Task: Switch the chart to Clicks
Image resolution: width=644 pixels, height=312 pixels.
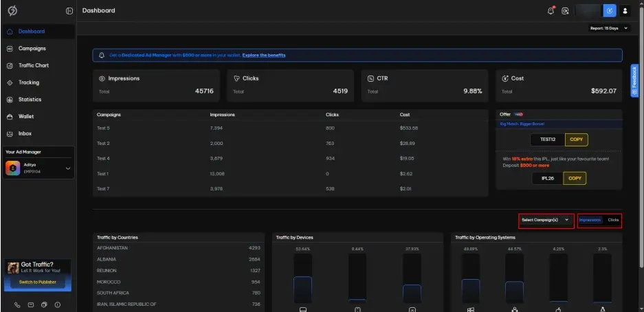Action: click(x=613, y=220)
